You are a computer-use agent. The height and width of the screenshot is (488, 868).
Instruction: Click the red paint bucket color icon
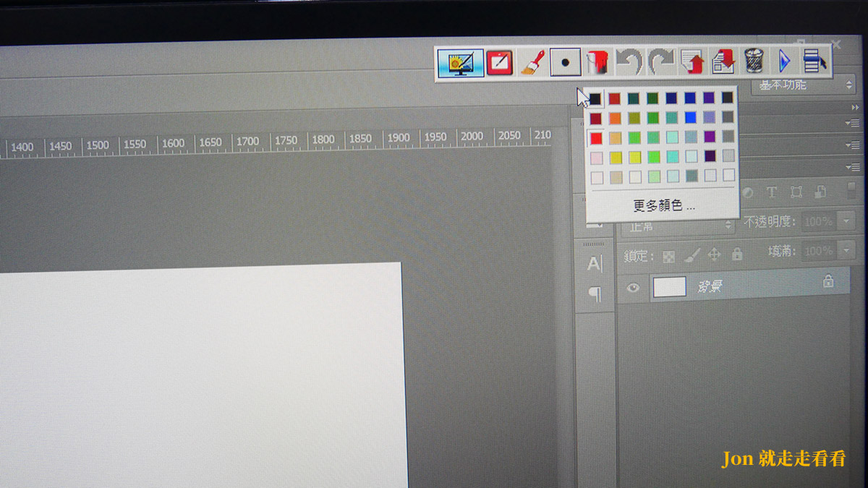click(x=597, y=63)
